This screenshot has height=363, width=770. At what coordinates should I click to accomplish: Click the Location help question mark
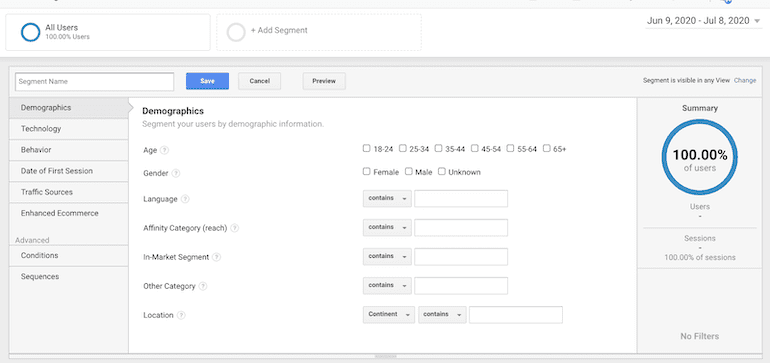pos(181,315)
